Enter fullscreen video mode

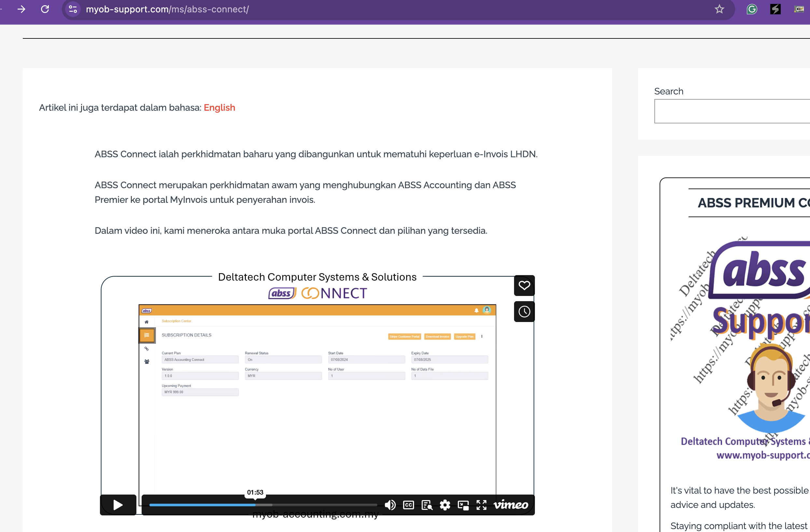tap(481, 505)
